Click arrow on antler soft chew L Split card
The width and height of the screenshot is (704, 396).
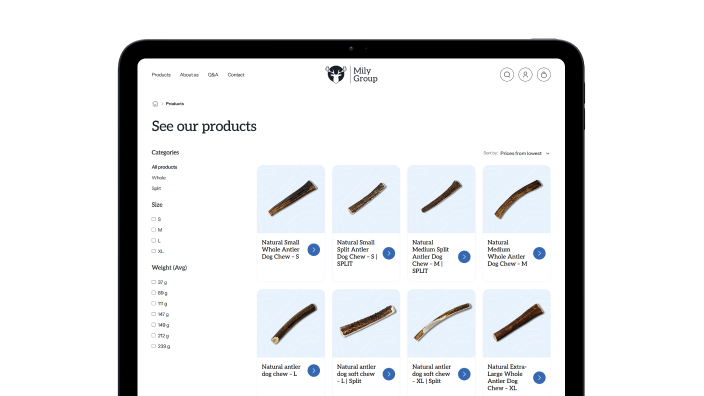389,374
